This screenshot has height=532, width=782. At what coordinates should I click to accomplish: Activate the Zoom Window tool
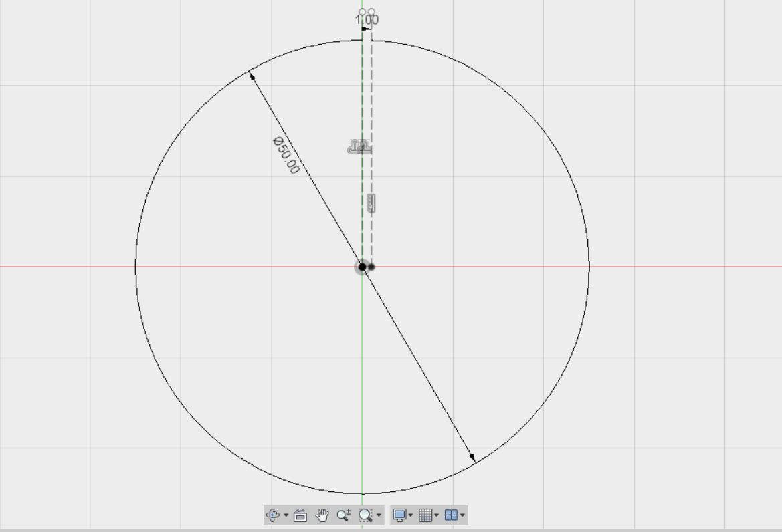pyautogui.click(x=364, y=515)
